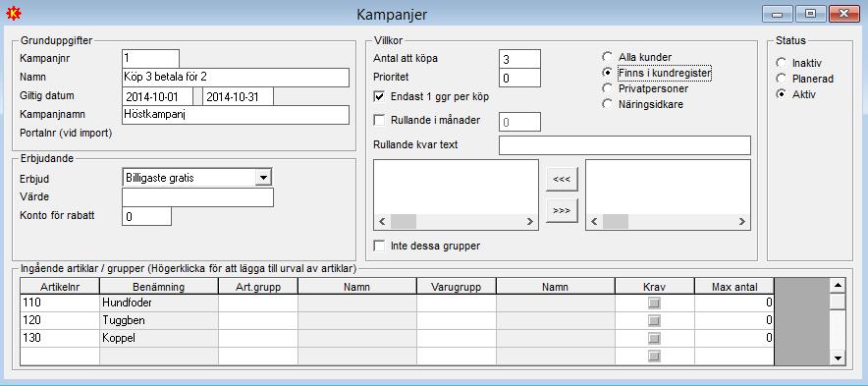Toggle Krav checkbox for Hundfoder row

click(654, 303)
